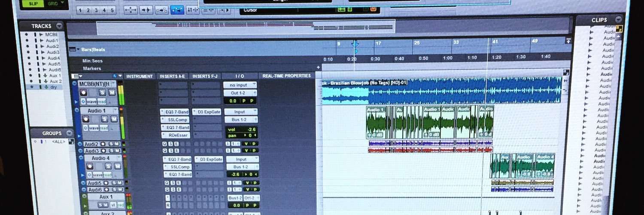Click the track column view selector icon
Image resolution: width=644 pixels, height=215 pixels.
point(74,76)
